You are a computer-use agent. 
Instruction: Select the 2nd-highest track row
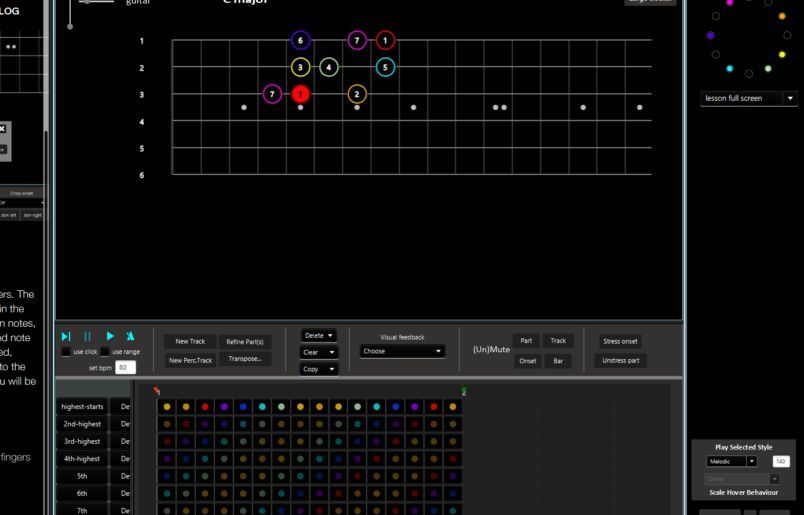pyautogui.click(x=82, y=424)
